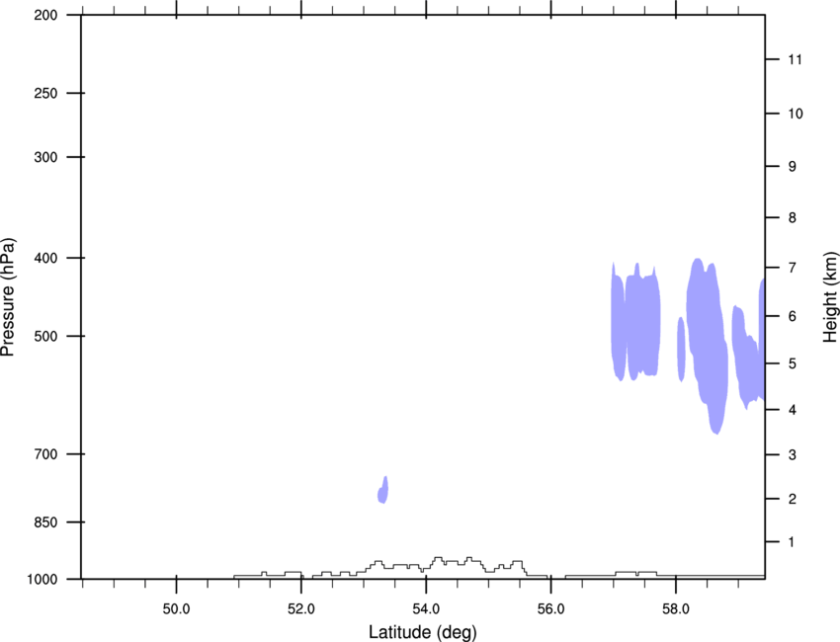Image resolution: width=840 pixels, height=642 pixels.
Task: Click the 54.0 latitude tick label
Action: (x=426, y=609)
